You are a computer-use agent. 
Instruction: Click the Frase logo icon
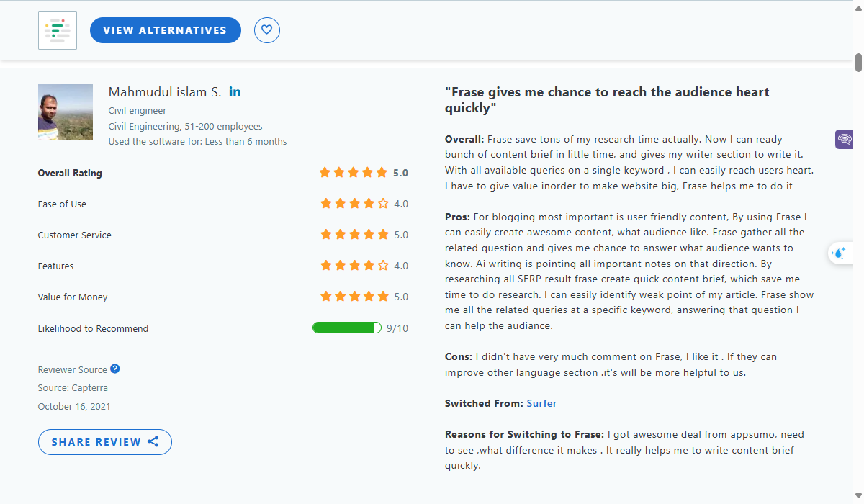point(58,30)
